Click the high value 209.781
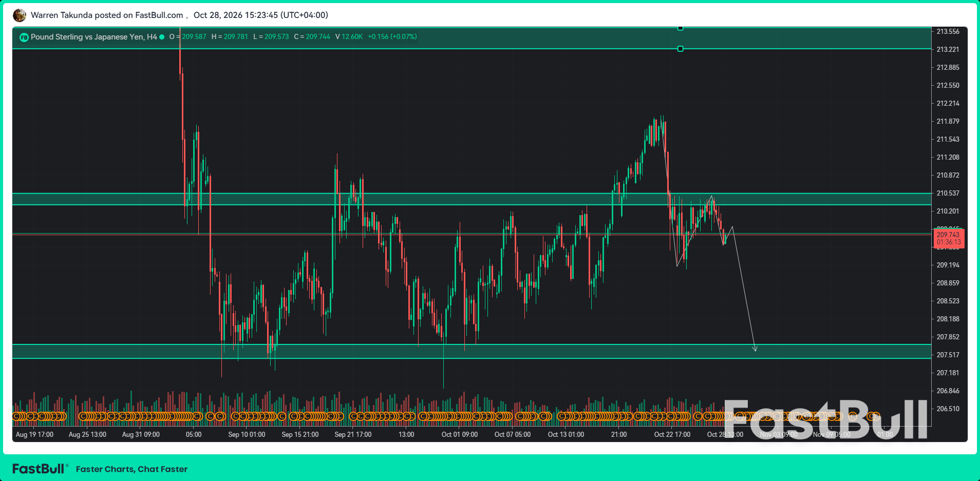980x481 pixels. [236, 36]
